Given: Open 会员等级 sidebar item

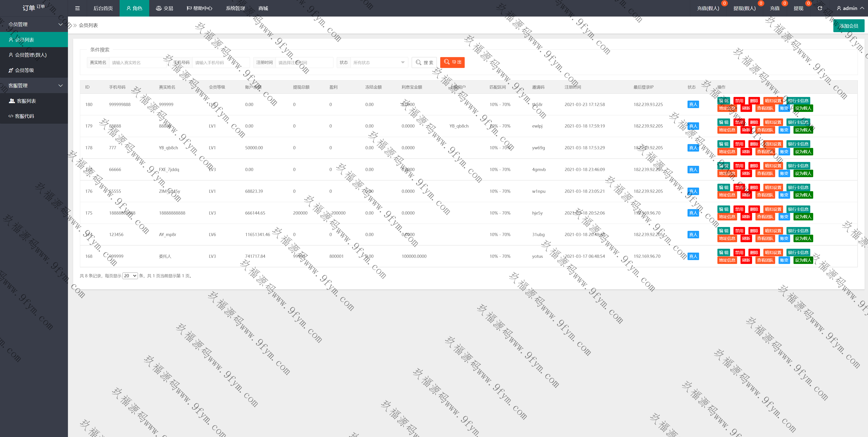Looking at the screenshot, I should pyautogui.click(x=24, y=70).
